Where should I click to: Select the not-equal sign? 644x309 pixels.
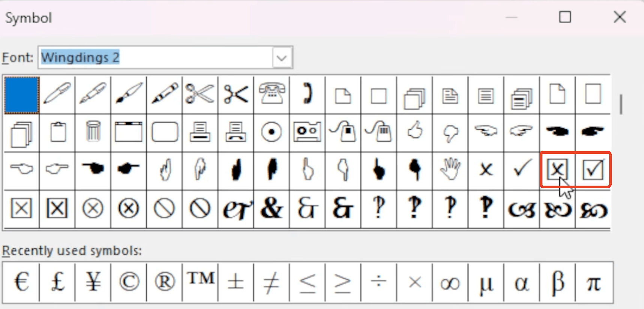pyautogui.click(x=272, y=282)
